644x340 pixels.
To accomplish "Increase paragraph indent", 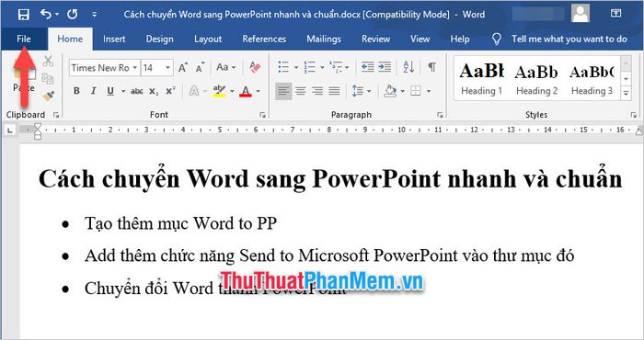I will [x=385, y=67].
